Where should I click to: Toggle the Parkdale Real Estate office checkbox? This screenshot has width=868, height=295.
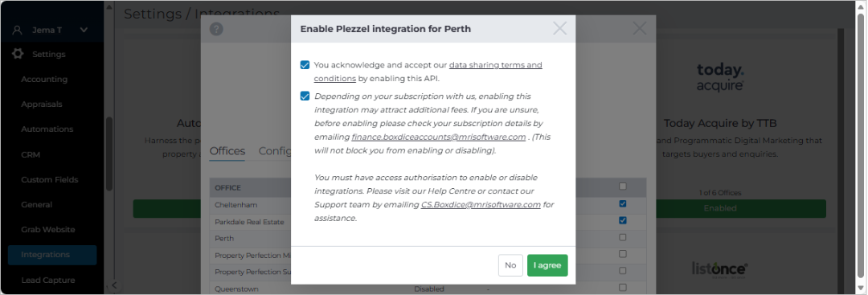[623, 220]
